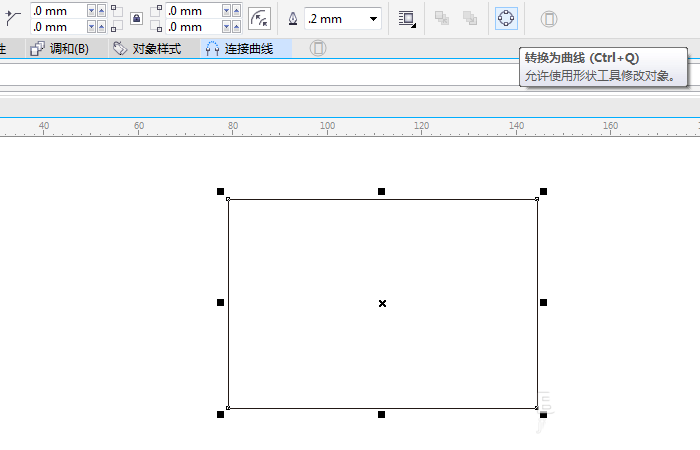The image size is (700, 450).
Task: Open the outline width .2 mm dropdown
Action: point(374,19)
